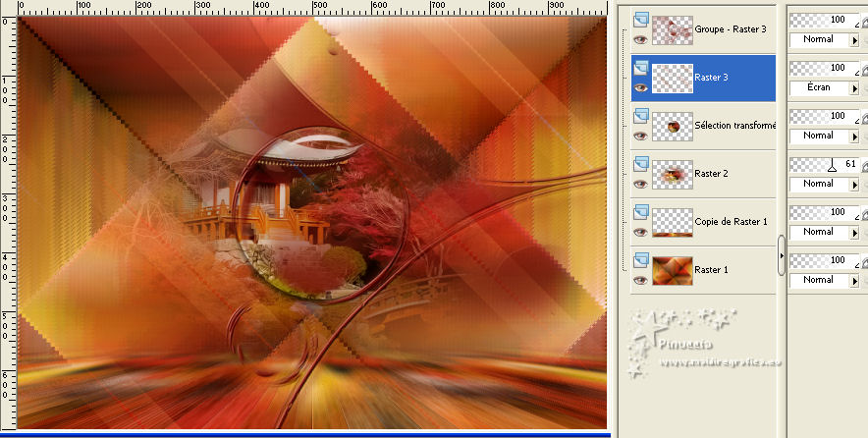Select the 'Raster 2' layer name

pyautogui.click(x=711, y=174)
